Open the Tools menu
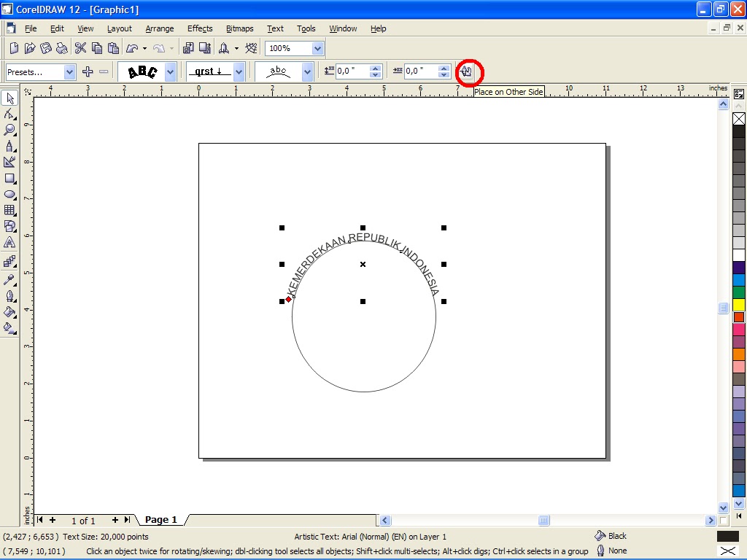Image resolution: width=747 pixels, height=560 pixels. click(306, 28)
